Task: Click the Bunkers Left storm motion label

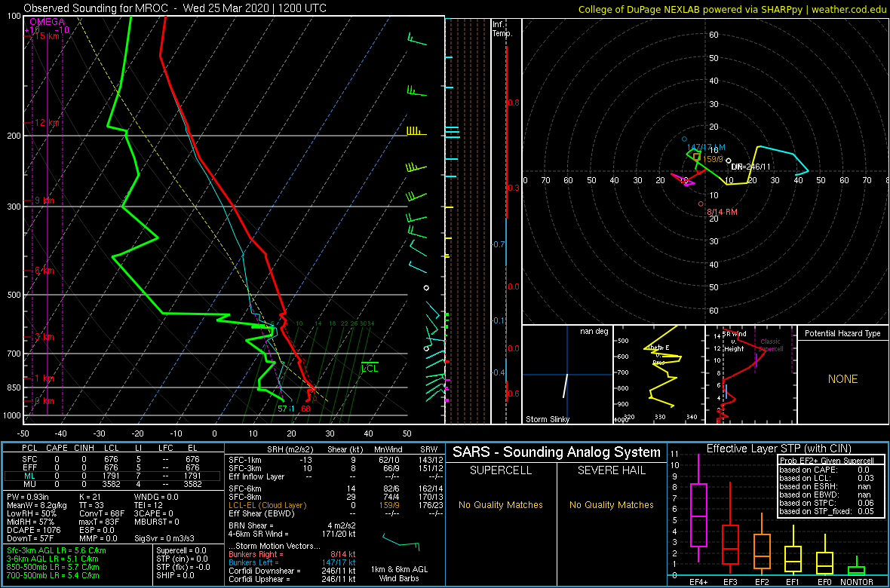Action: [256, 562]
